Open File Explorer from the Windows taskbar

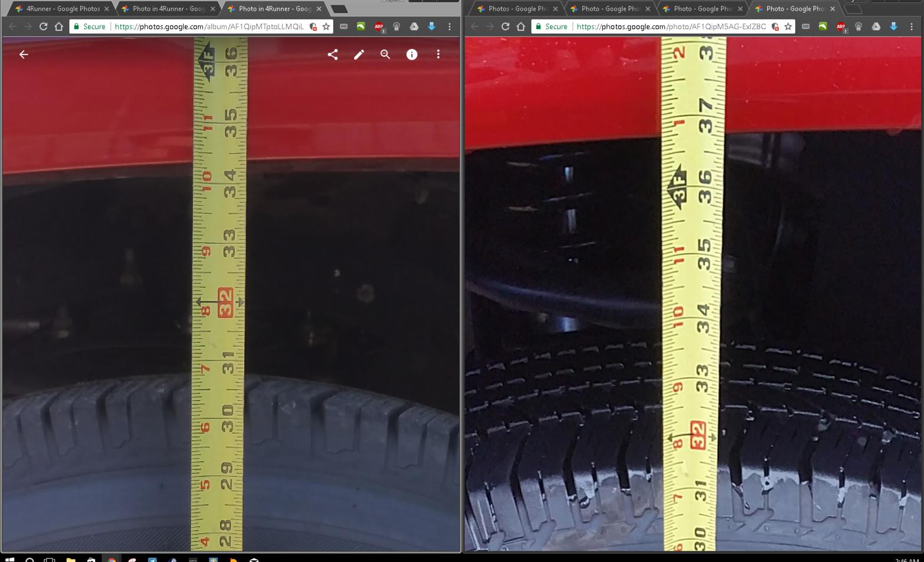[x=71, y=558]
